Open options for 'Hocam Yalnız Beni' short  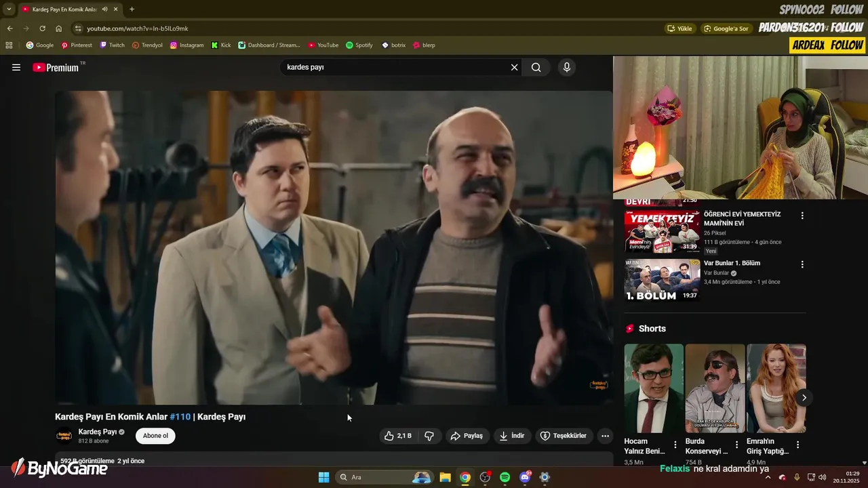point(675,445)
